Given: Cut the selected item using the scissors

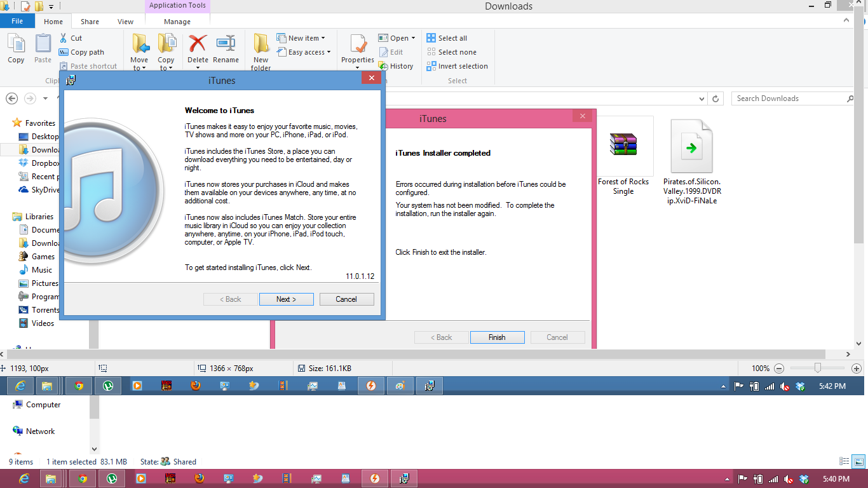Looking at the screenshot, I should pyautogui.click(x=71, y=38).
